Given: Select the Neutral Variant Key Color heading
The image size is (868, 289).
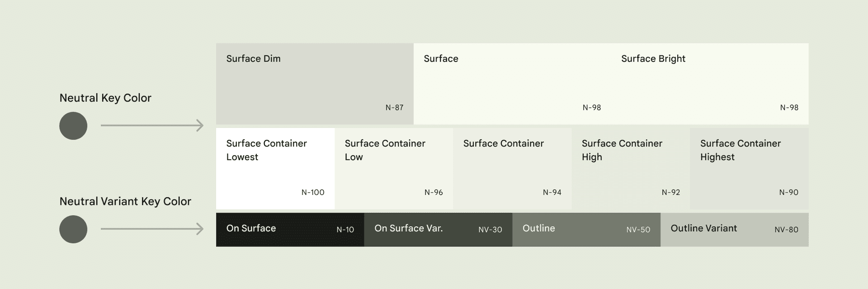Looking at the screenshot, I should pos(125,201).
